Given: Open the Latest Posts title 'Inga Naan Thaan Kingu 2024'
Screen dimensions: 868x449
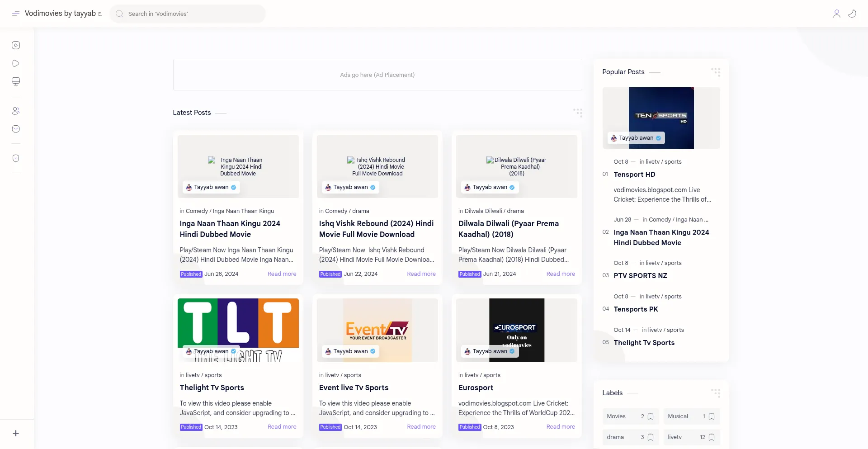Looking at the screenshot, I should (230, 229).
